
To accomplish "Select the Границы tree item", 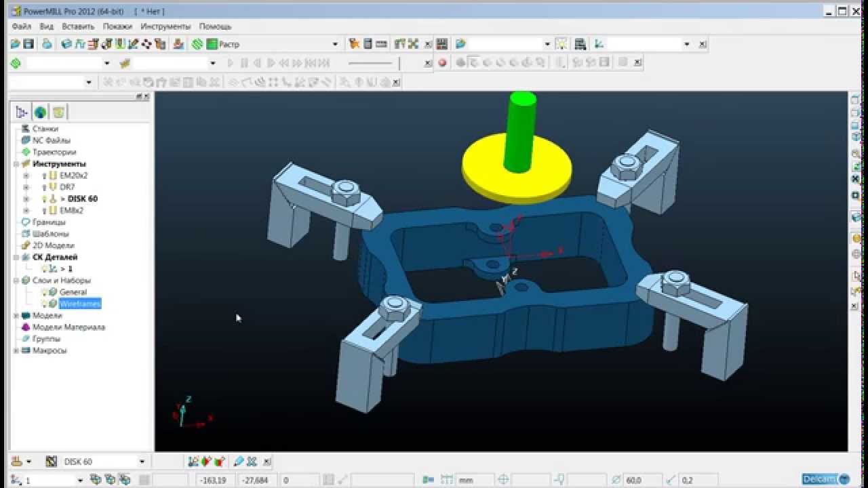I will (x=49, y=222).
